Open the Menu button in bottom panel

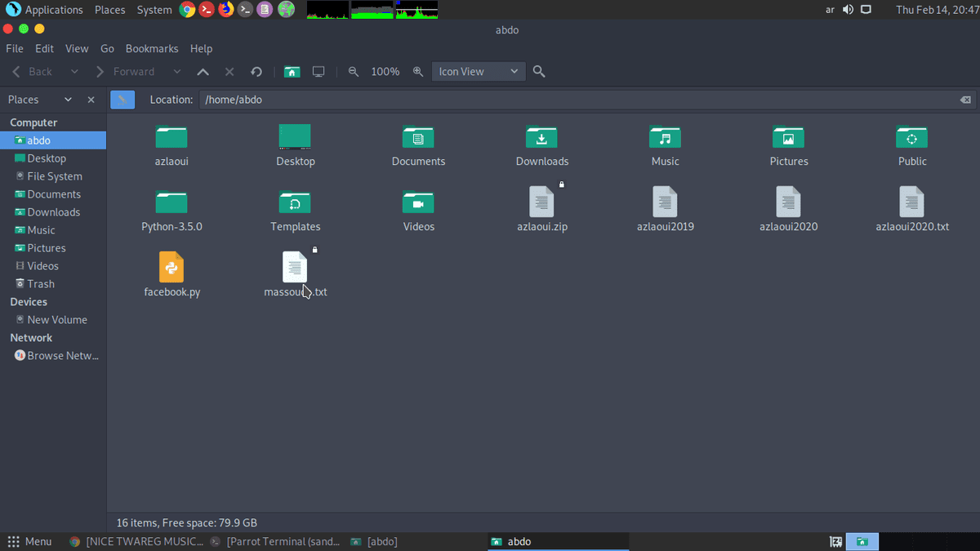tap(29, 541)
